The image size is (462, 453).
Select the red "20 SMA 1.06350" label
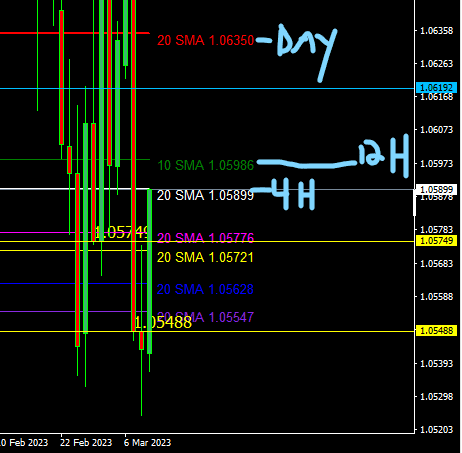click(205, 40)
